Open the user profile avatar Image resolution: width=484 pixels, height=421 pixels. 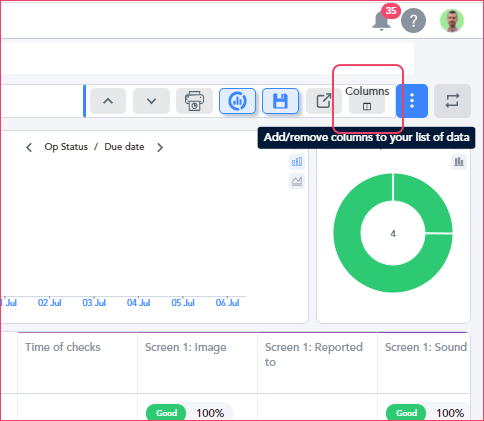coord(452,21)
